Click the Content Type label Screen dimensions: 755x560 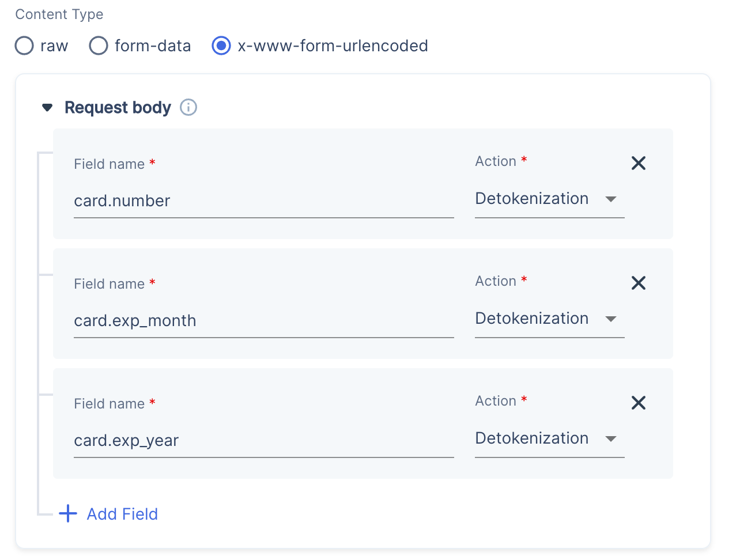(59, 14)
